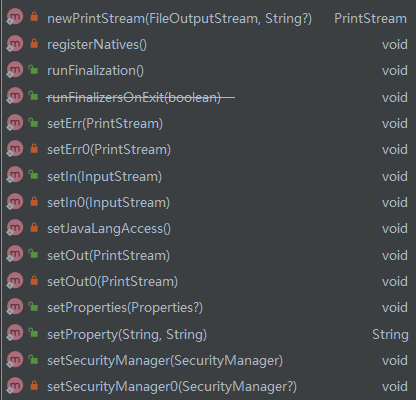Click the green unlock icon beside setIn(InputStream)
Viewport: 416px width, 400px height.
pos(33,175)
